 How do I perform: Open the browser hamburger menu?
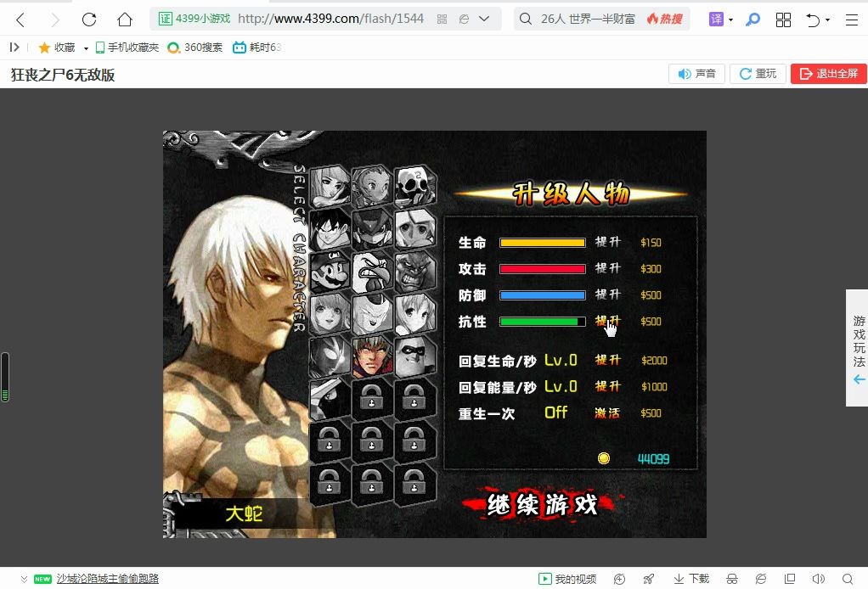coord(852,20)
